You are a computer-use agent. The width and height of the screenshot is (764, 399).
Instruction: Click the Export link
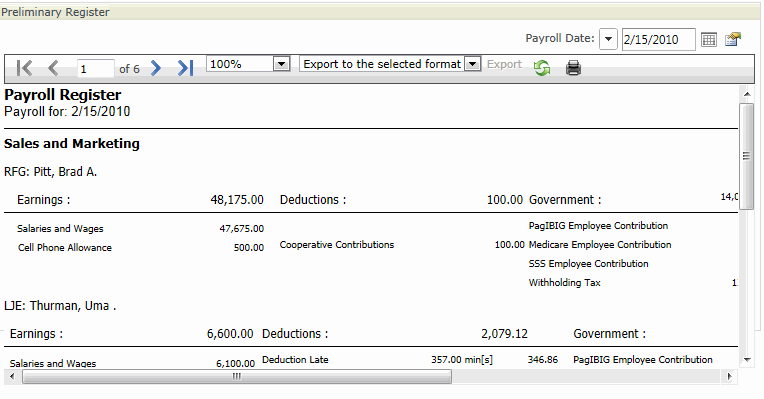pyautogui.click(x=504, y=64)
